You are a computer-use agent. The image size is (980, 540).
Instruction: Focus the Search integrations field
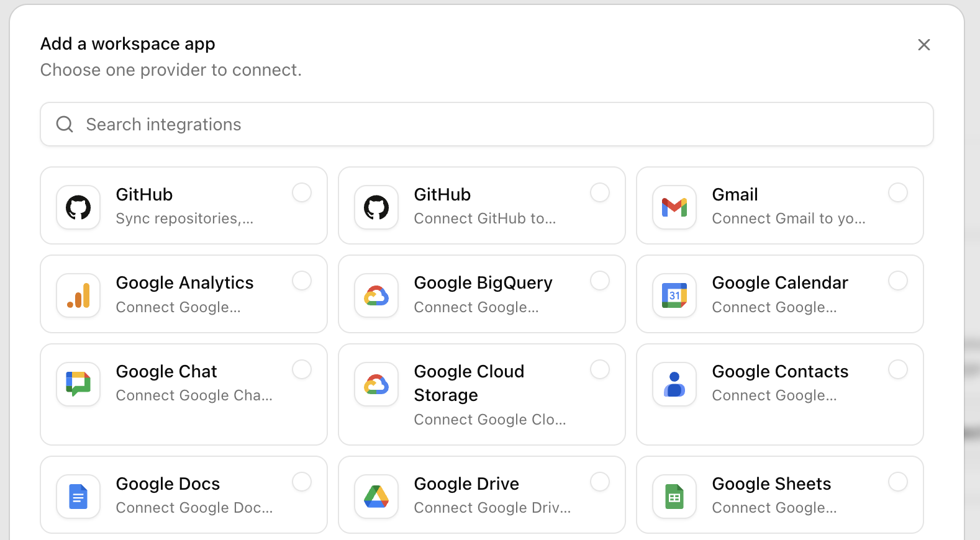coord(487,124)
